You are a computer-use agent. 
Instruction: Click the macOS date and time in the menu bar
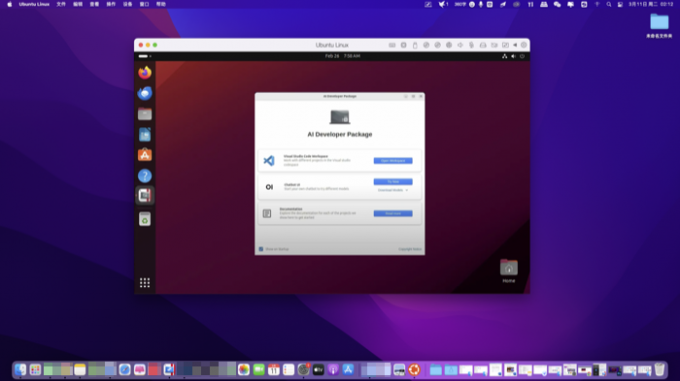(651, 4)
